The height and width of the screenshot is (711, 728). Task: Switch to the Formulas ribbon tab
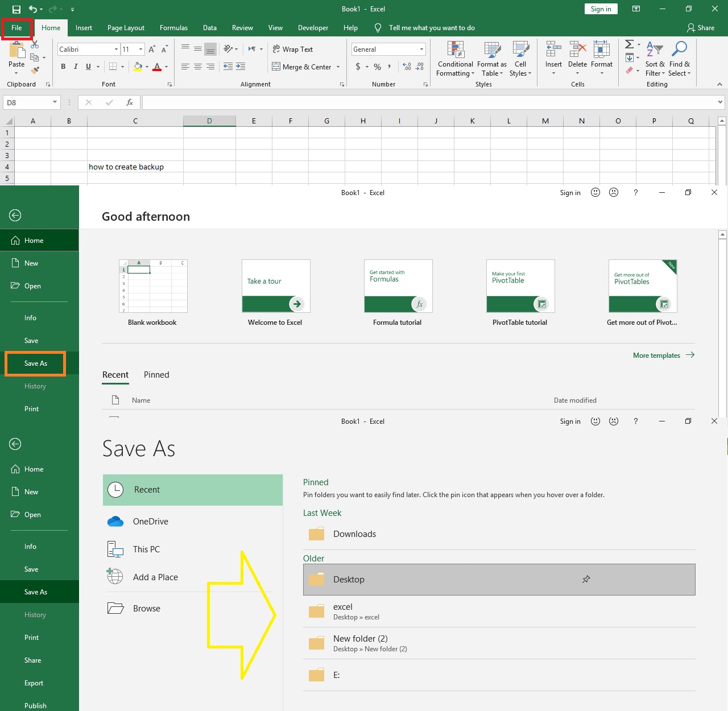point(173,28)
